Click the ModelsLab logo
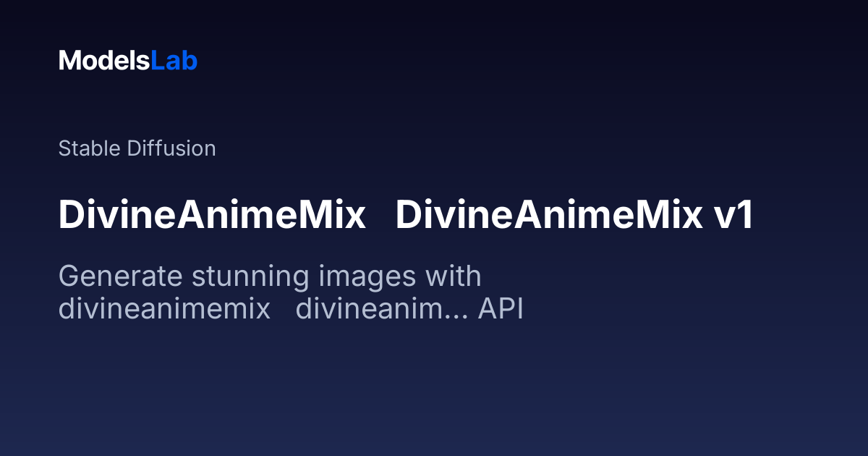The width and height of the screenshot is (868, 456). (128, 61)
